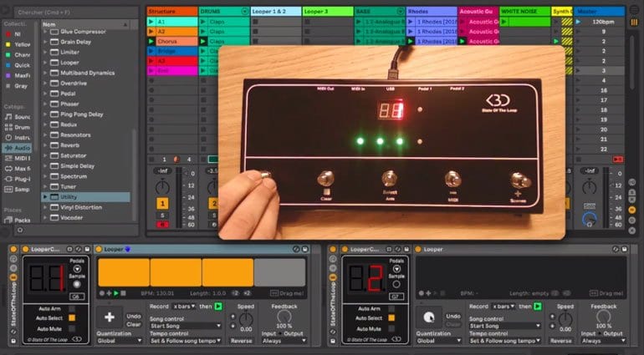Click the stop square in first Looper transport
The width and height of the screenshot is (644, 355).
123,293
